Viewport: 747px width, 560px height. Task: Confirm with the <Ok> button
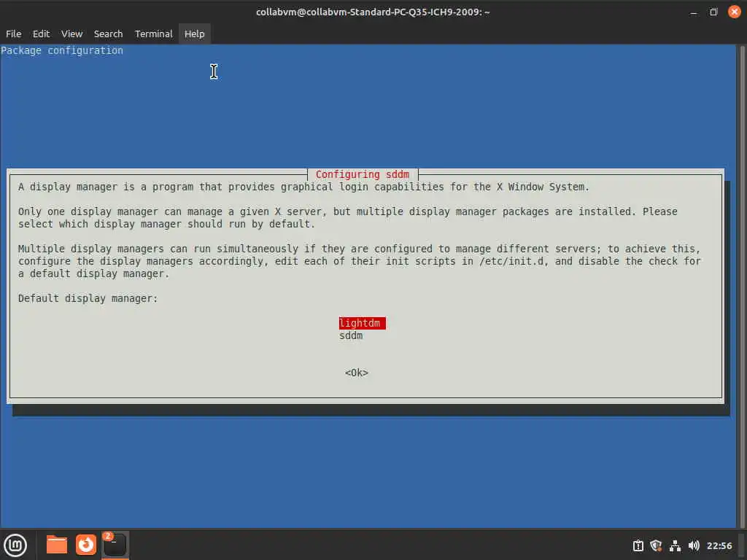click(356, 373)
